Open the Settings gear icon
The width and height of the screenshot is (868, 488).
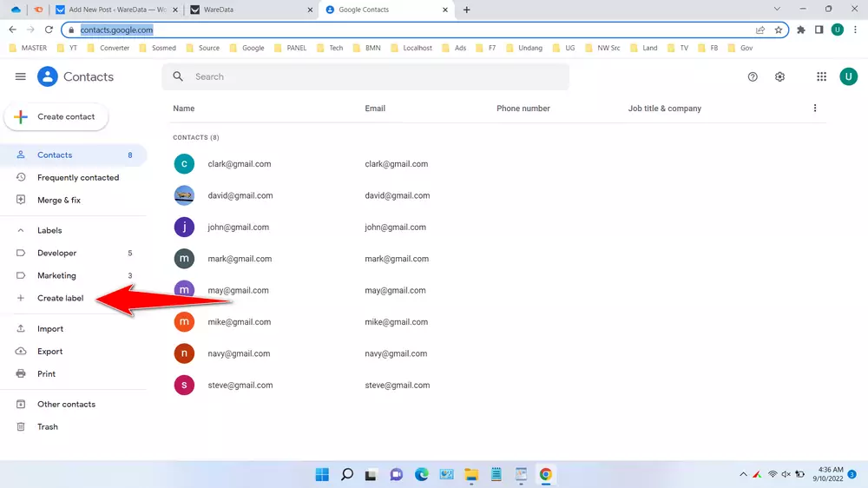(x=779, y=76)
